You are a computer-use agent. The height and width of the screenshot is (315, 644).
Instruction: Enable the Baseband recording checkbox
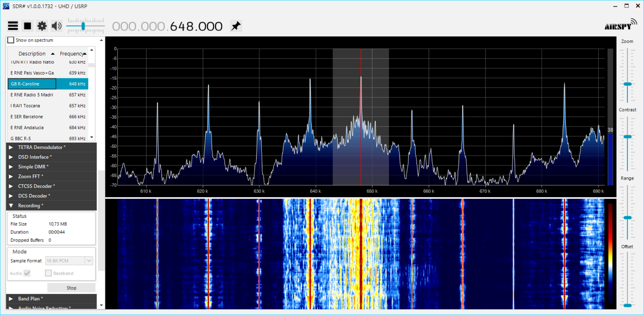pyautogui.click(x=48, y=273)
